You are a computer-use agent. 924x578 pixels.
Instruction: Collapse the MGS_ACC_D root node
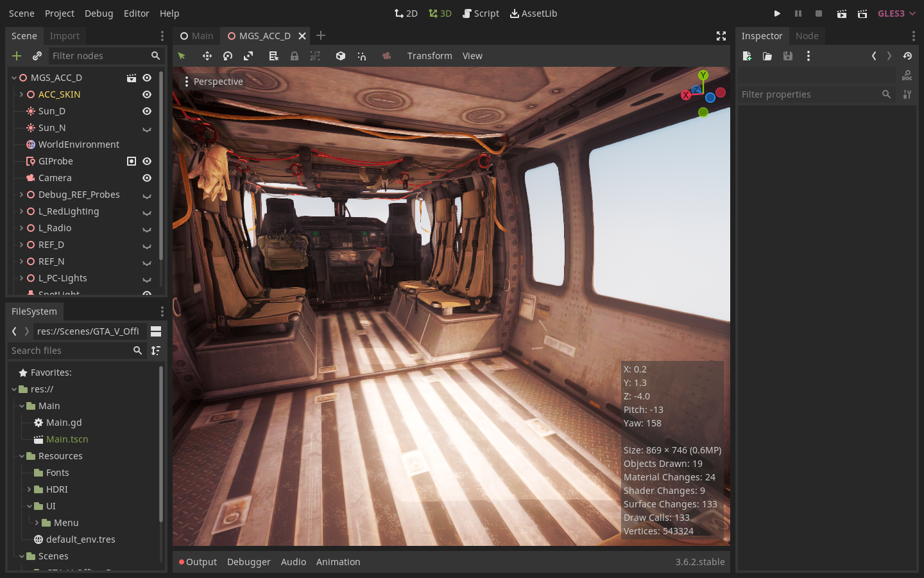coord(13,78)
